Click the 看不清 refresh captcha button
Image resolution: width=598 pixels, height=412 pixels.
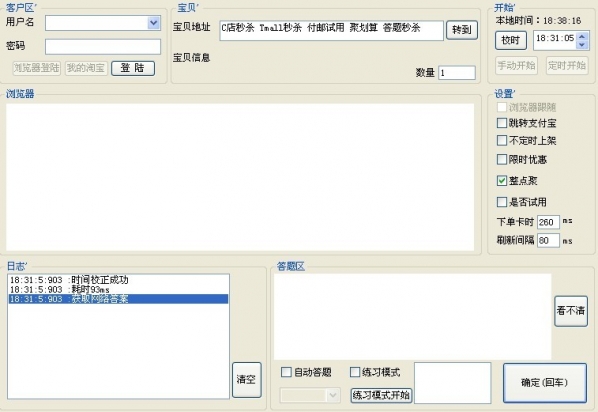571,311
